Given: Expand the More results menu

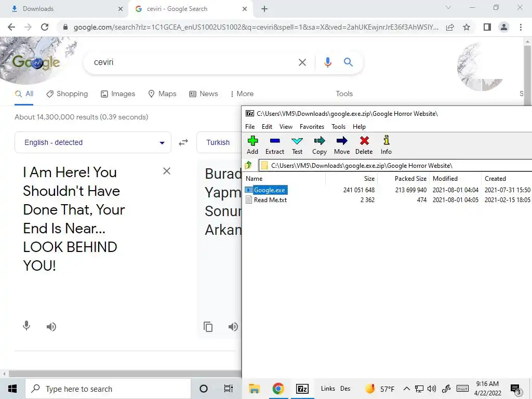Looking at the screenshot, I should click(242, 94).
